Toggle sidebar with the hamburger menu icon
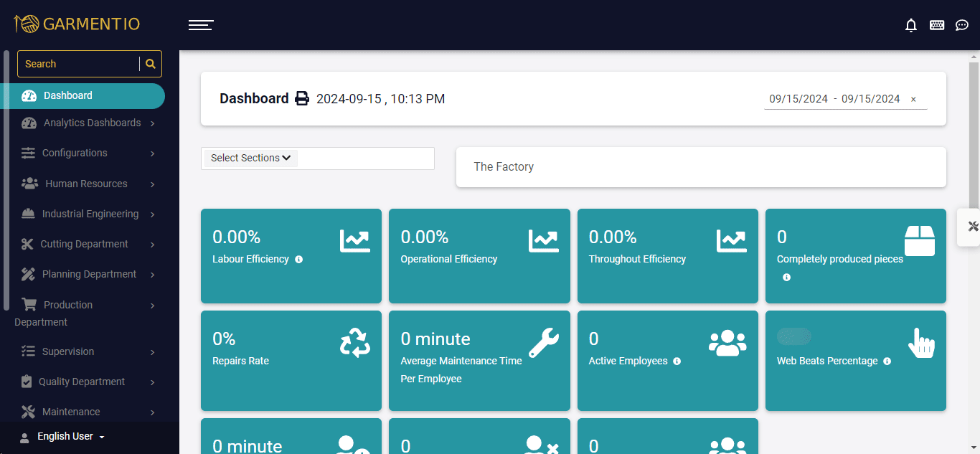 point(201,25)
